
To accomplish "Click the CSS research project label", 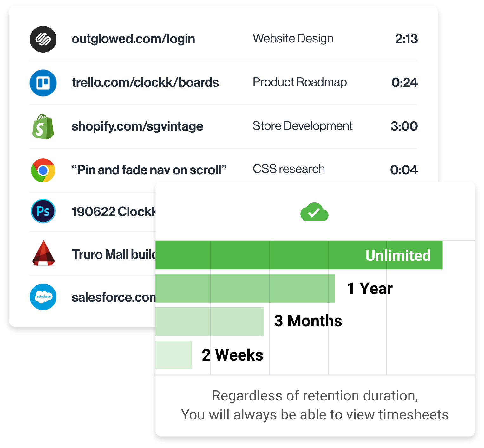I will (x=289, y=169).
